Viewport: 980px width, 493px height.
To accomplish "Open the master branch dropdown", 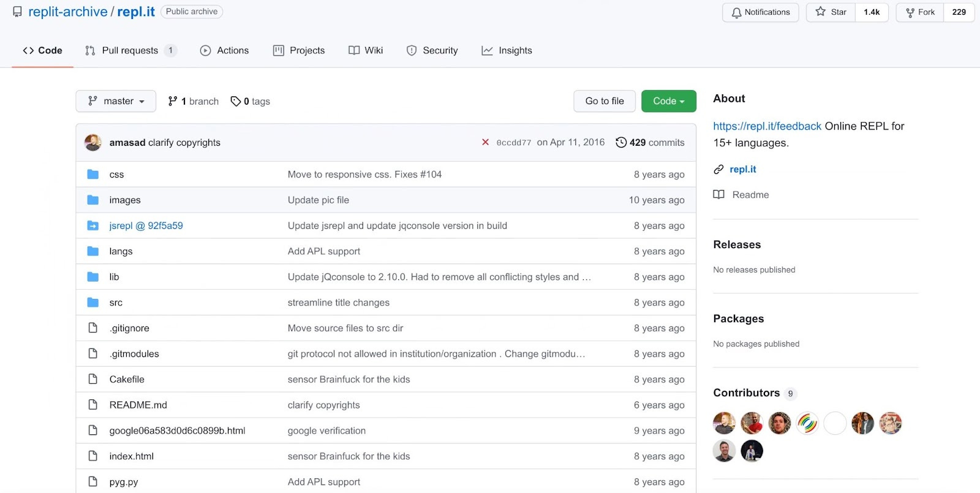I will (x=116, y=101).
